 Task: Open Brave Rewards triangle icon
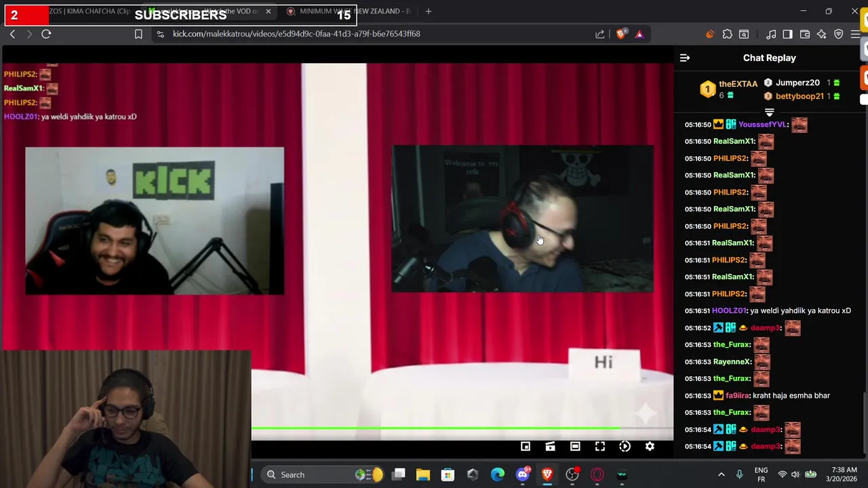click(x=639, y=34)
